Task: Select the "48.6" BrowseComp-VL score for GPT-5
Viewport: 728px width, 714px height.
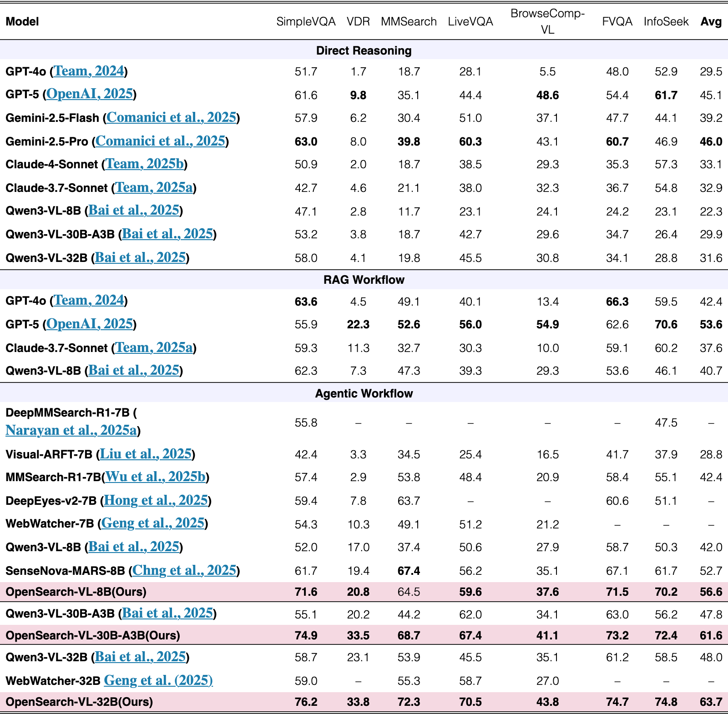Action: [x=548, y=95]
